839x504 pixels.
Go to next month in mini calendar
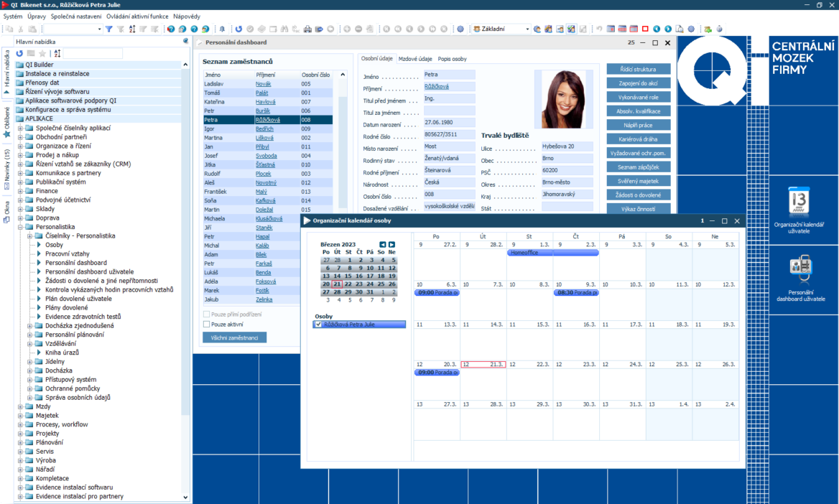[x=391, y=245]
